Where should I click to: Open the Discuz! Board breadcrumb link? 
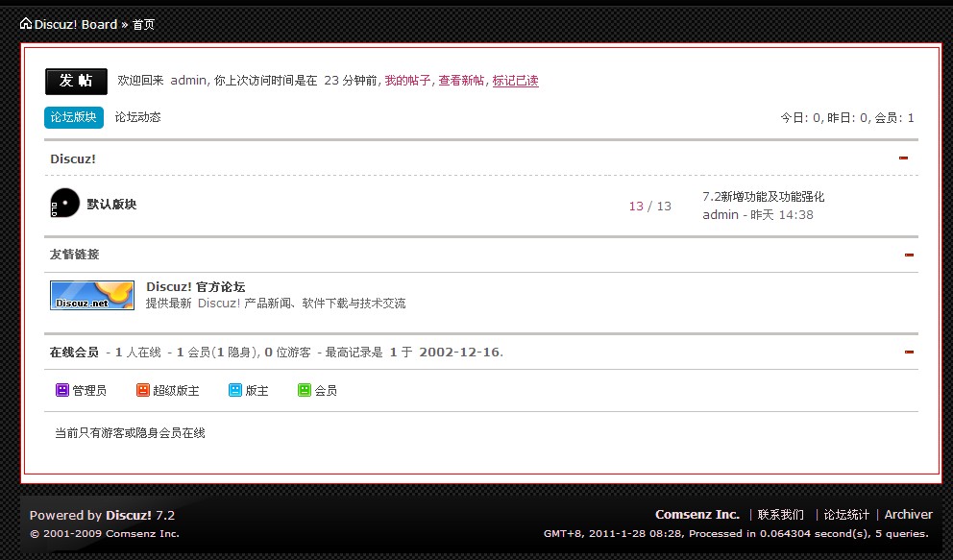[75, 24]
